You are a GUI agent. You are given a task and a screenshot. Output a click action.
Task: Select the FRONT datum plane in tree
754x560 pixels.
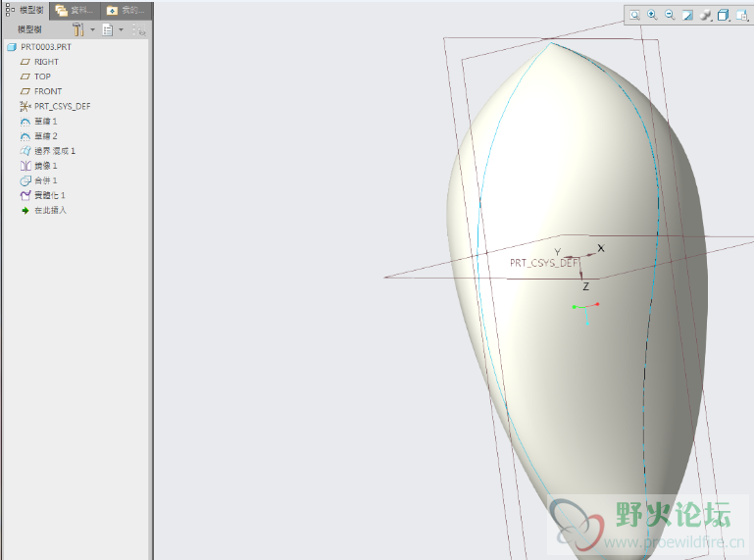click(x=41, y=91)
